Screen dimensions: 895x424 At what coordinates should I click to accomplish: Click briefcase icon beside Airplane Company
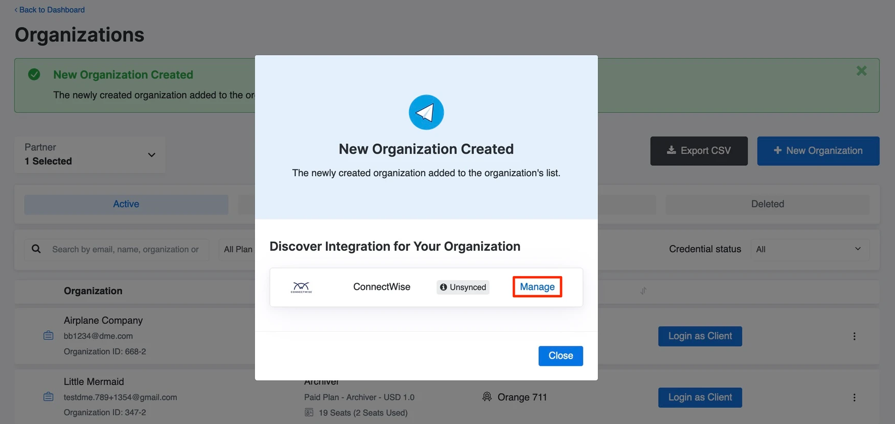click(48, 336)
